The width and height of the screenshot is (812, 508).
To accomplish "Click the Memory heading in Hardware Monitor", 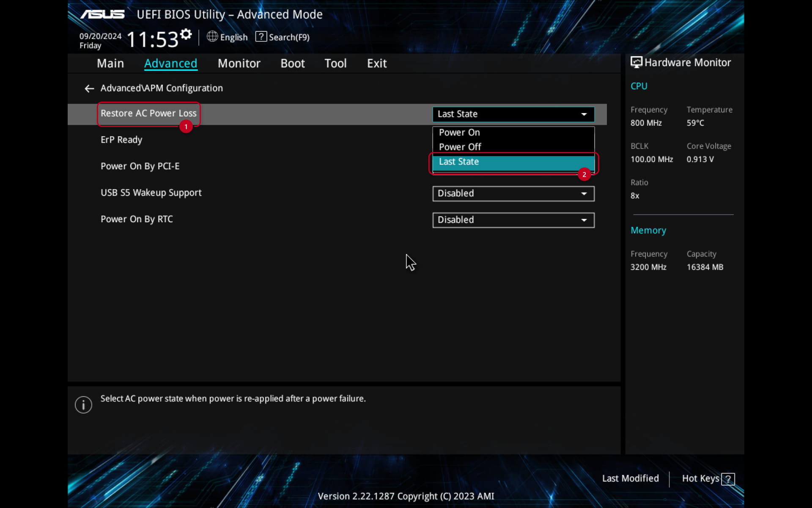I will click(x=648, y=230).
